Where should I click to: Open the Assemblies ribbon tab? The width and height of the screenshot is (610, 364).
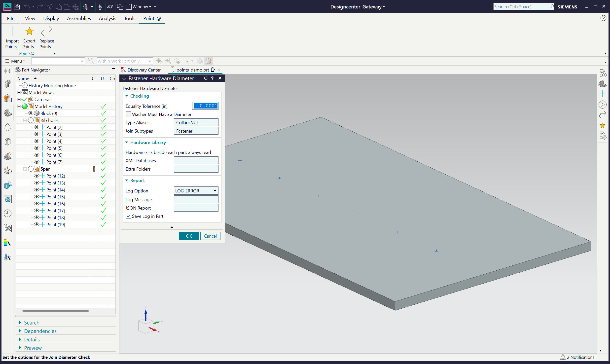(79, 18)
